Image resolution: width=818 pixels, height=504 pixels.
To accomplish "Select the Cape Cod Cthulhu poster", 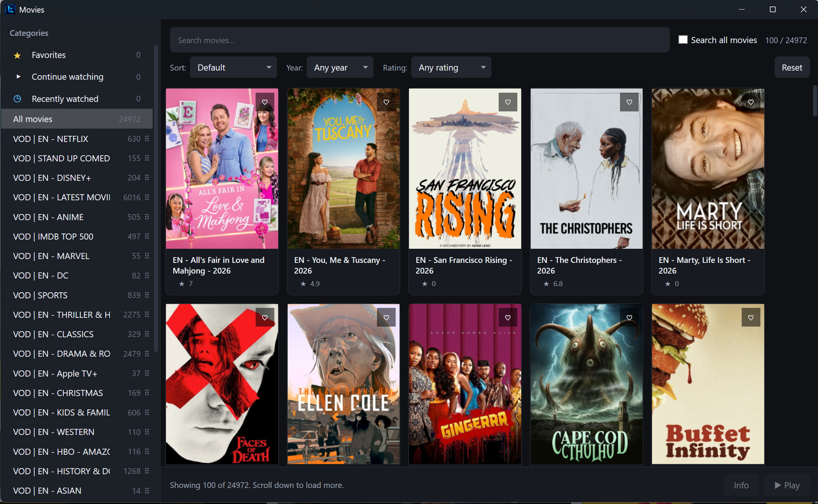I will 586,384.
